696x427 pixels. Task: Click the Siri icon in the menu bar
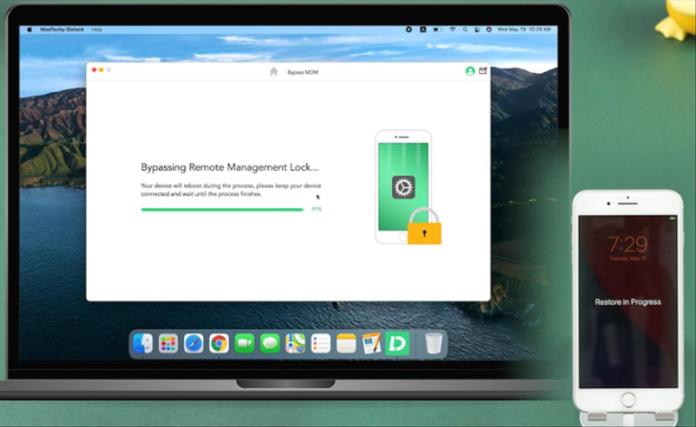489,29
